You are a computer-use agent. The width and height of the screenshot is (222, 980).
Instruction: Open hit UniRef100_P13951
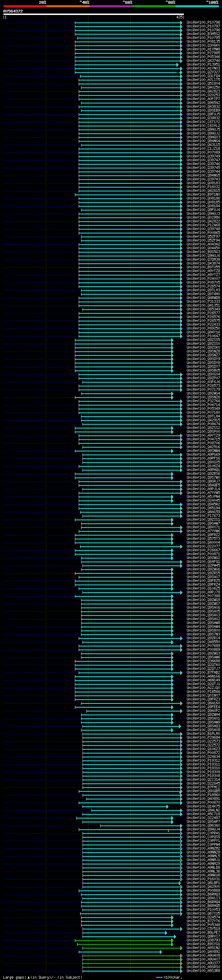coord(203,65)
